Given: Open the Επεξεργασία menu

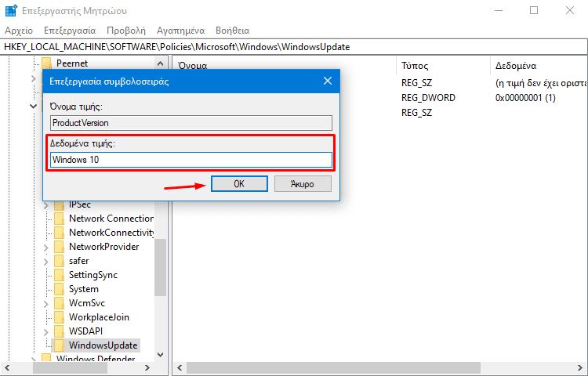Looking at the screenshot, I should (70, 31).
